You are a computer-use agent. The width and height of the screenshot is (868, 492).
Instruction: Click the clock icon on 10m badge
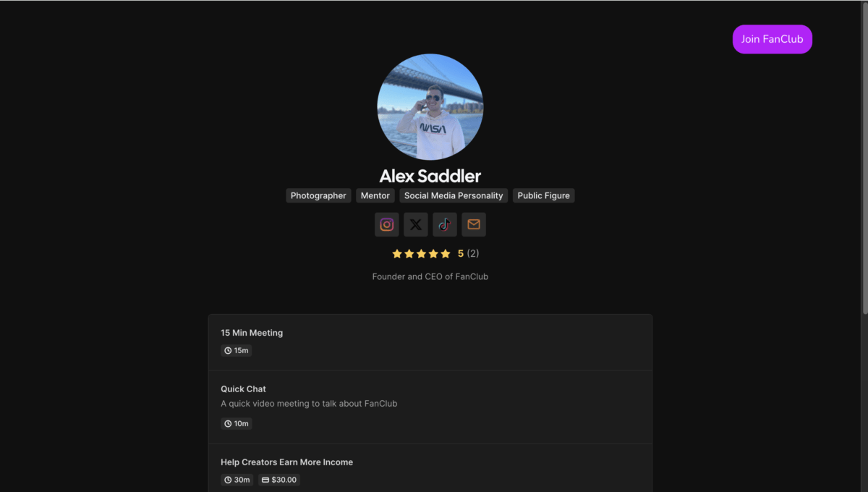pyautogui.click(x=228, y=424)
